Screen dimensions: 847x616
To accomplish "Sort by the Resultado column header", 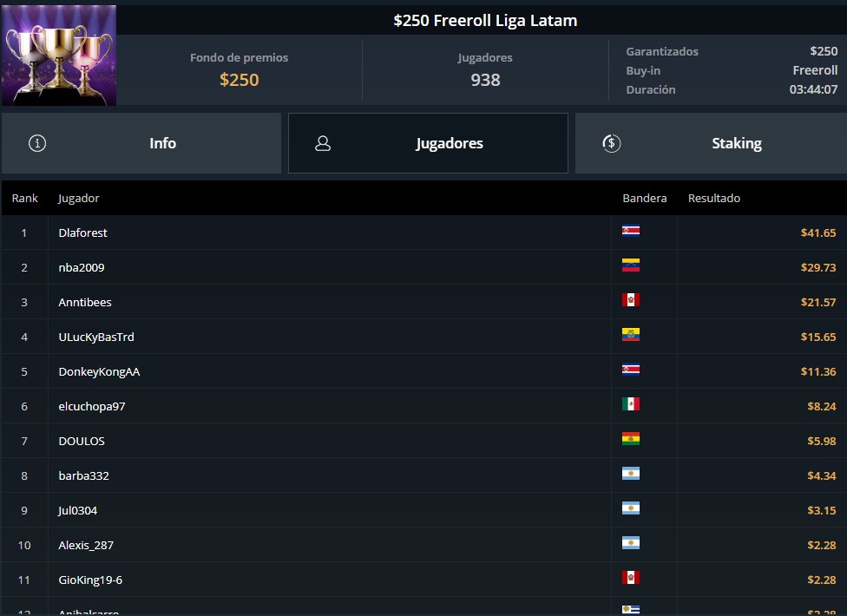I will pyautogui.click(x=714, y=198).
